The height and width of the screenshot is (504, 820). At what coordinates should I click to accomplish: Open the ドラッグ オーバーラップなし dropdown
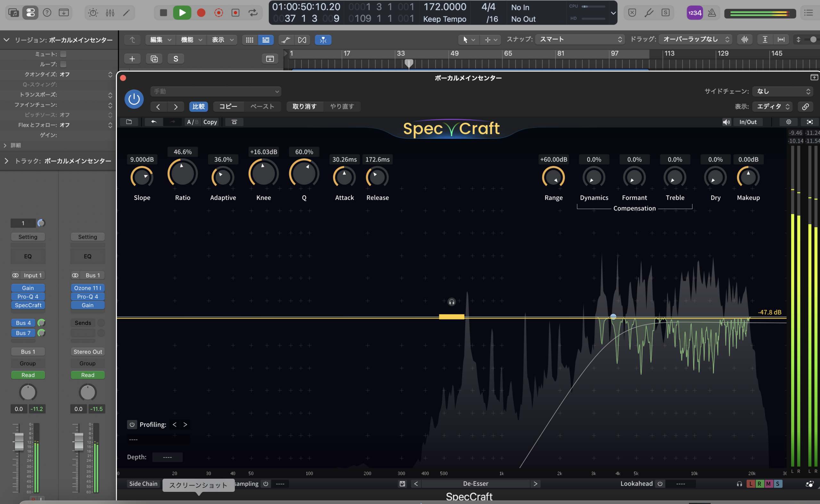pos(695,39)
